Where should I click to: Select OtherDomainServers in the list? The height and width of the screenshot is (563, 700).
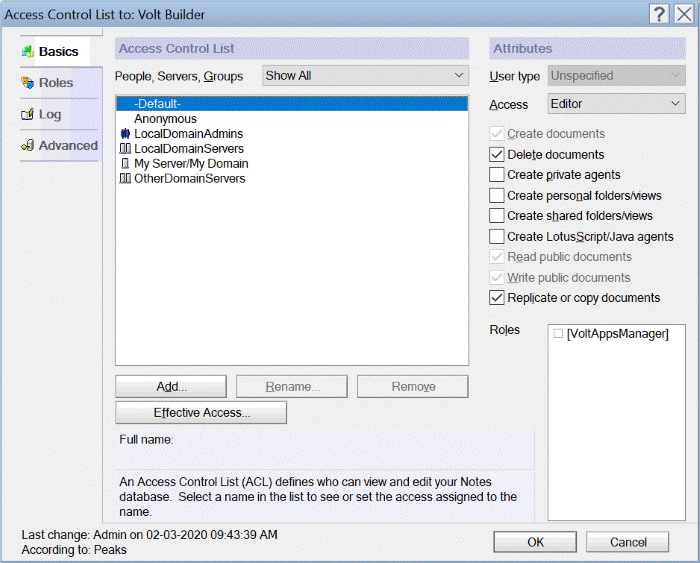point(292,179)
